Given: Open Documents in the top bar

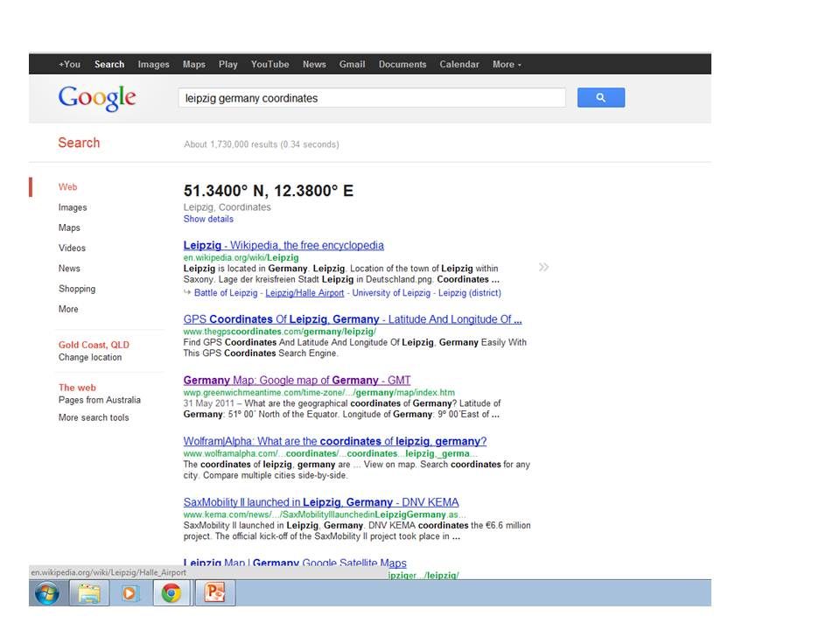Looking at the screenshot, I should pos(402,64).
